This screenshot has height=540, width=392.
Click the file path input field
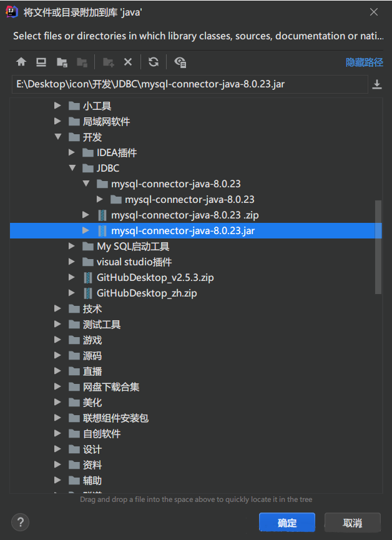pyautogui.click(x=187, y=84)
